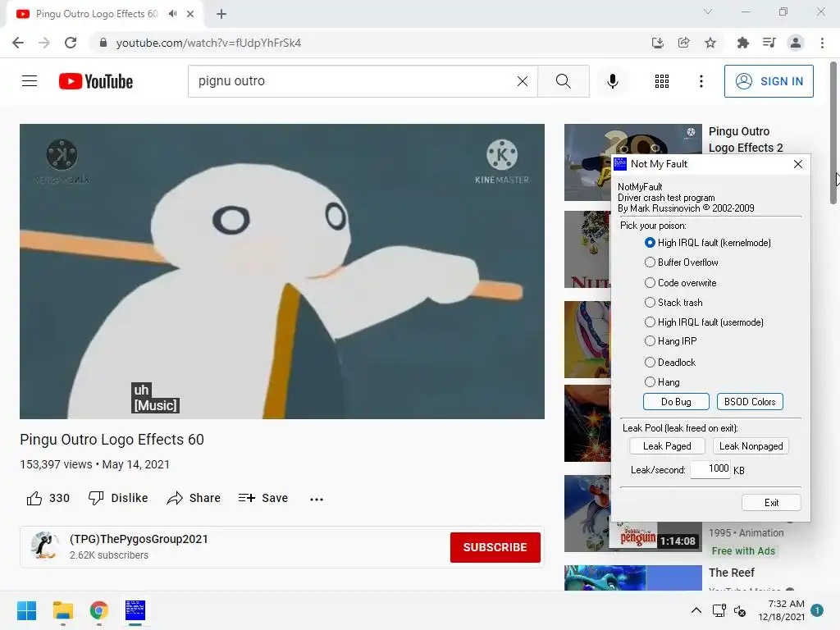
Task: Go to YouTube home via logo
Action: coord(96,81)
